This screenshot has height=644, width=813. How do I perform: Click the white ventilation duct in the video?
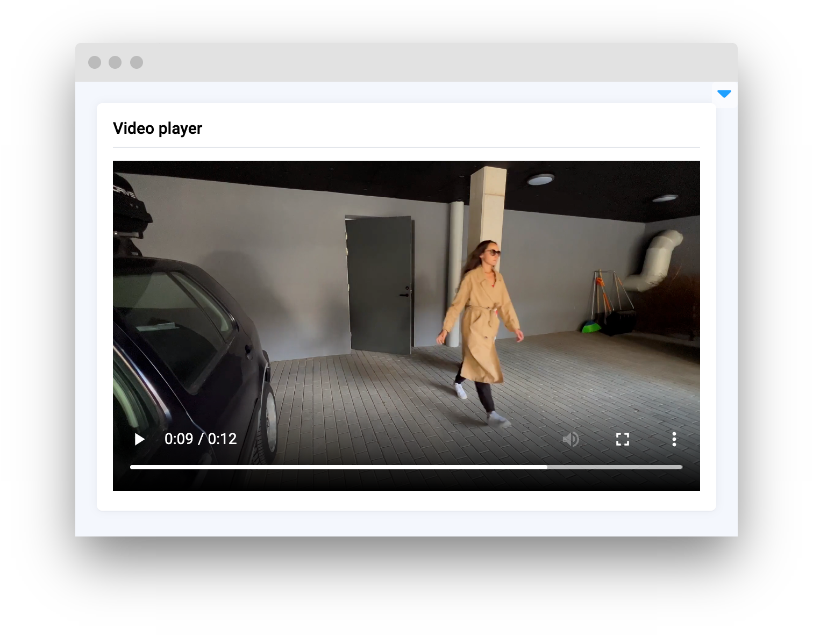pyautogui.click(x=656, y=261)
